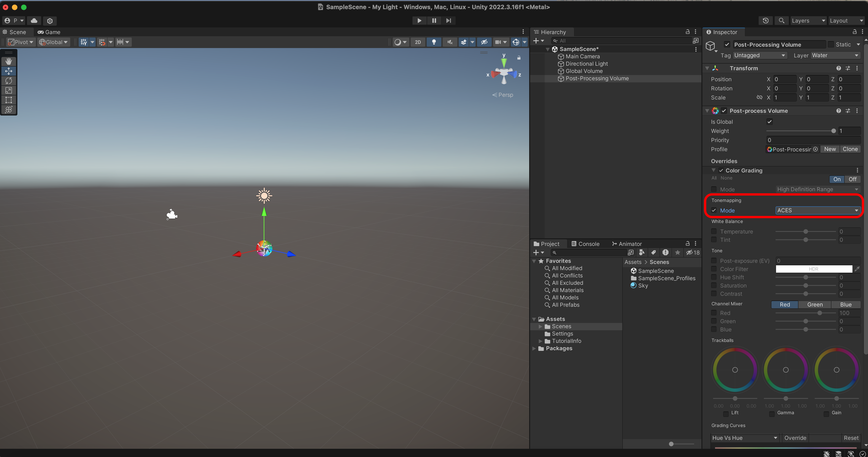Screen dimensions: 868x457
Task: Open the Undo History icon
Action: pyautogui.click(x=766, y=21)
